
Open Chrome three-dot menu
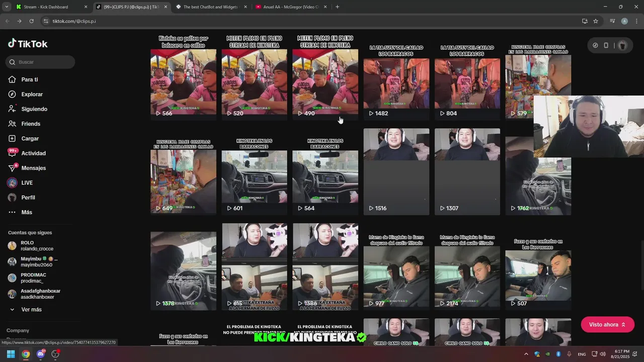click(636, 21)
